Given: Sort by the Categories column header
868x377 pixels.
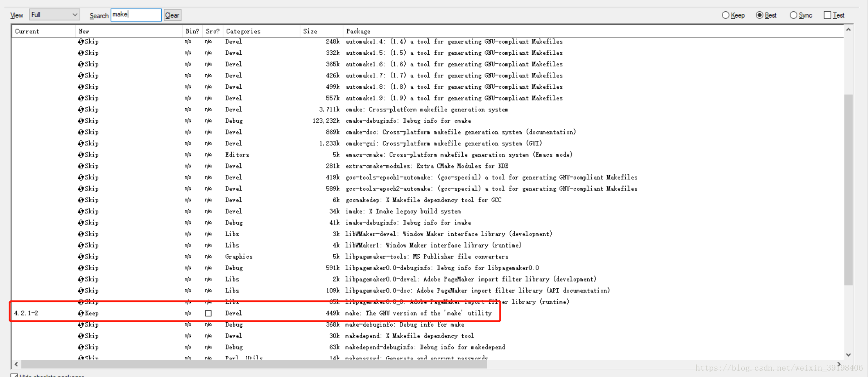Looking at the screenshot, I should click(261, 31).
